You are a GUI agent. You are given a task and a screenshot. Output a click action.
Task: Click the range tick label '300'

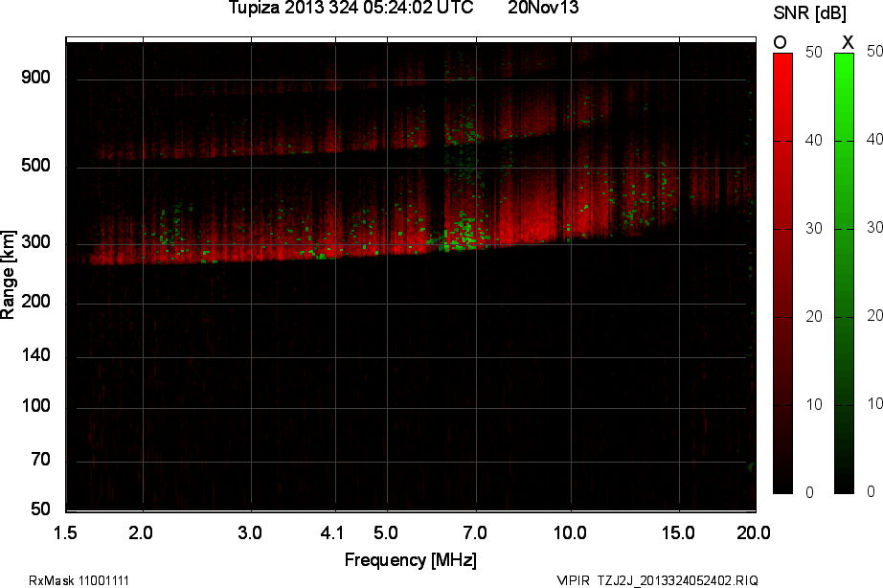pyautogui.click(x=35, y=242)
